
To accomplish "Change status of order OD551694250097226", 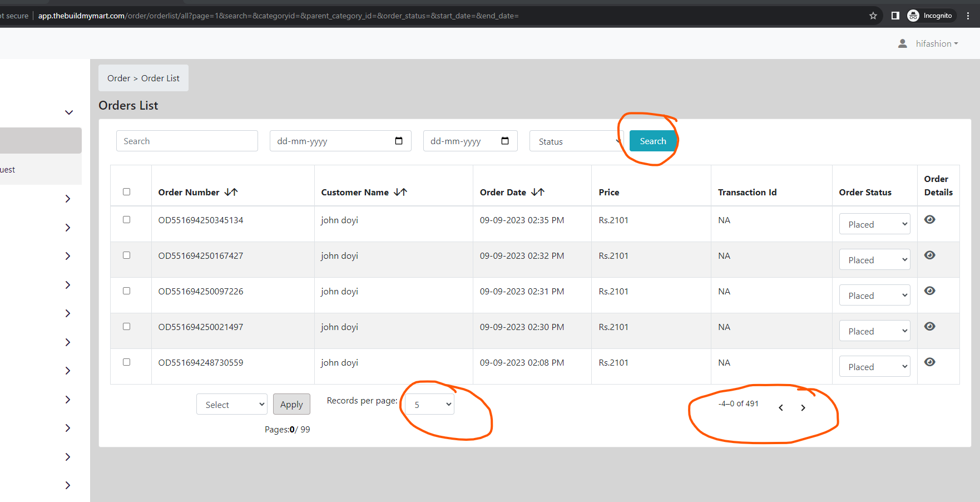I will [874, 296].
